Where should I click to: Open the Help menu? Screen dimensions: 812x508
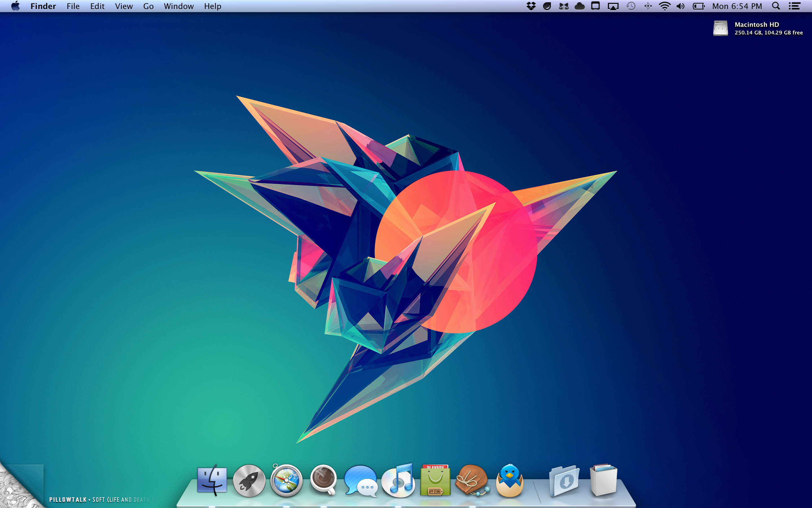(x=212, y=6)
